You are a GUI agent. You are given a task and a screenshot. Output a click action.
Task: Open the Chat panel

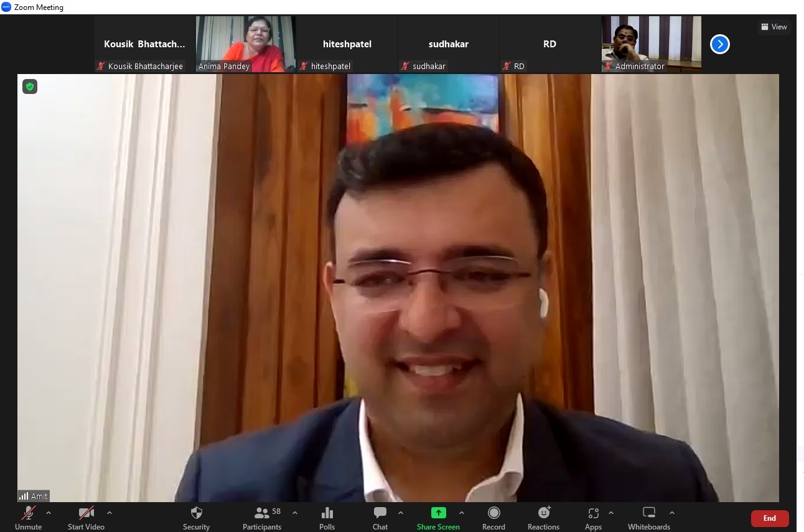click(x=380, y=518)
